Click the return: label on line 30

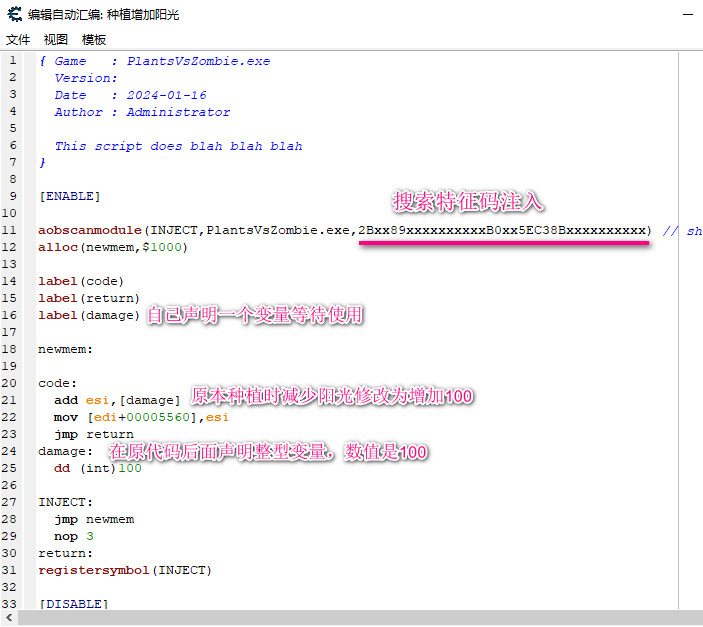click(65, 553)
